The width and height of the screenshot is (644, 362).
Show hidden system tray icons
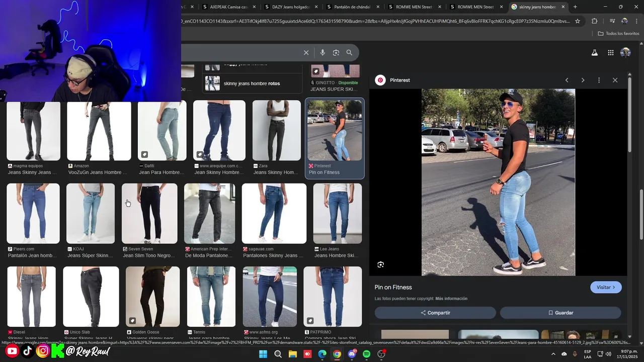coord(553,354)
